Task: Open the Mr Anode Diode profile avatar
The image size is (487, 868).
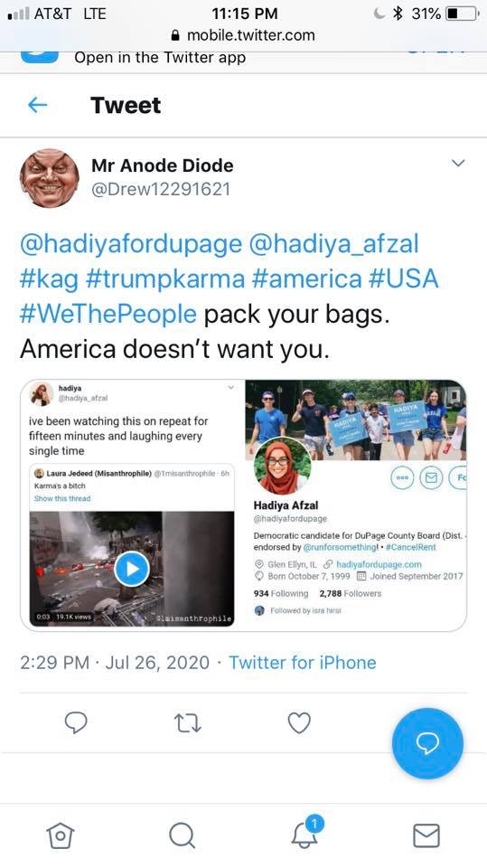Action: [50, 178]
